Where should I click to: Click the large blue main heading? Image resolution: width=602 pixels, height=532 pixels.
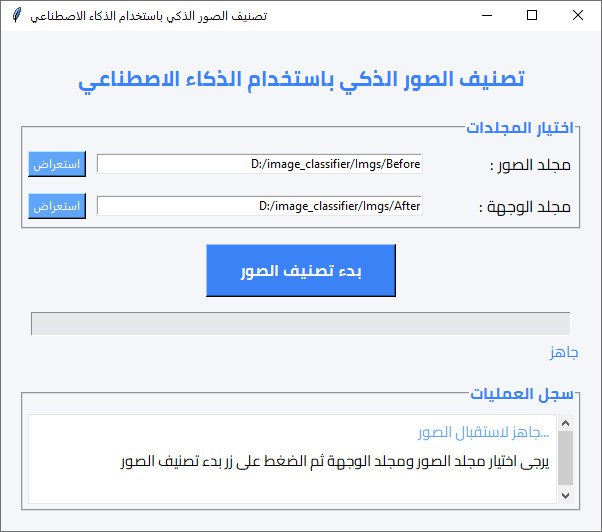(x=301, y=80)
